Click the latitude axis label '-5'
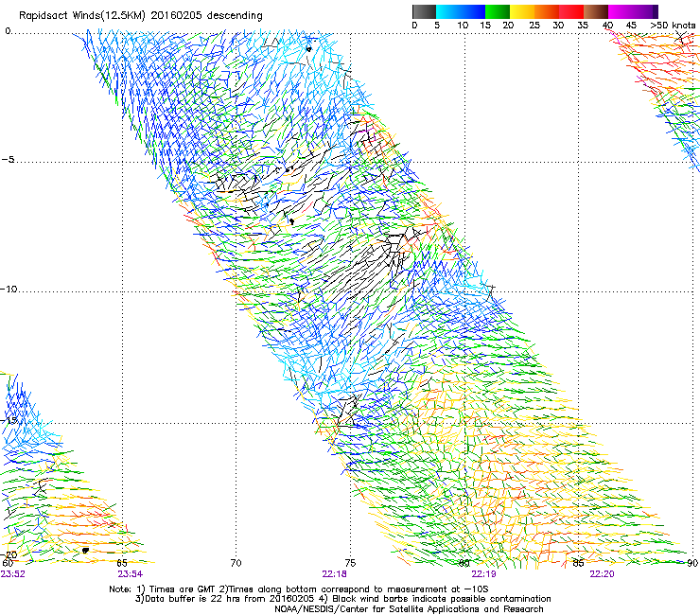700x615 pixels. 8,160
